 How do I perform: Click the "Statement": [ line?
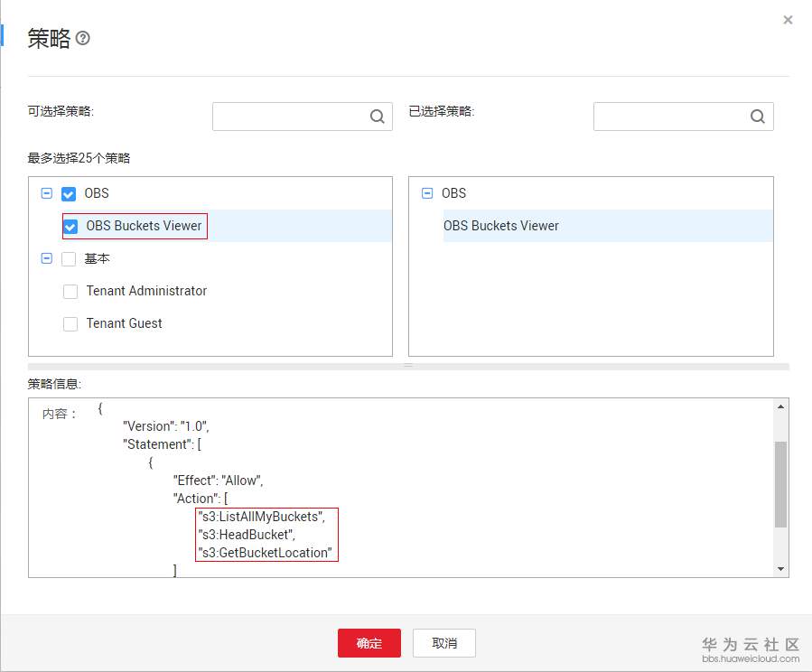(162, 444)
